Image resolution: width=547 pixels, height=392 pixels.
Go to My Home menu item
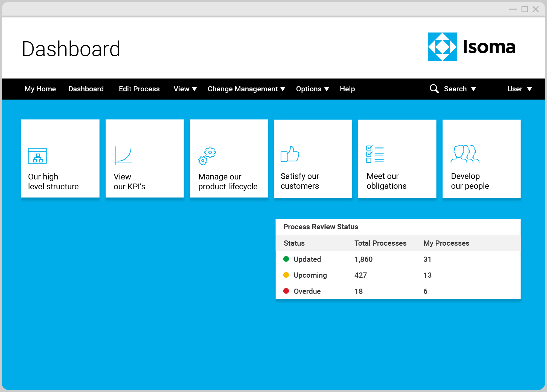(x=40, y=89)
